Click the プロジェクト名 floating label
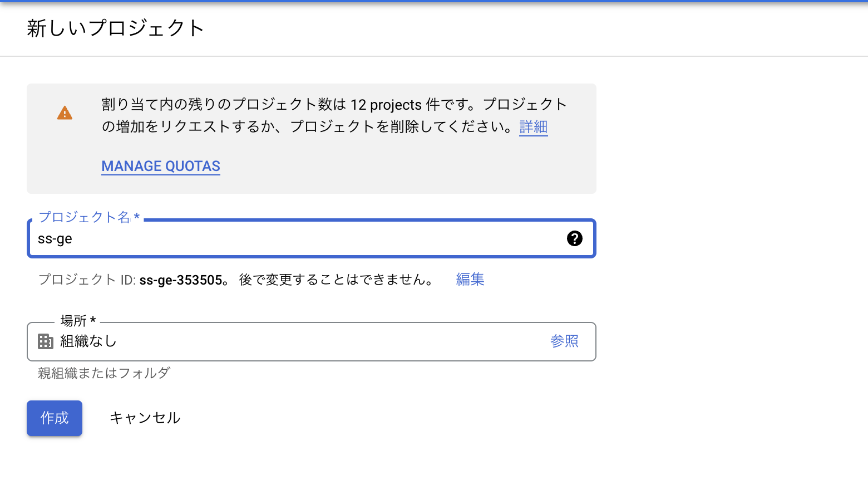This screenshot has width=868, height=499. [x=86, y=217]
